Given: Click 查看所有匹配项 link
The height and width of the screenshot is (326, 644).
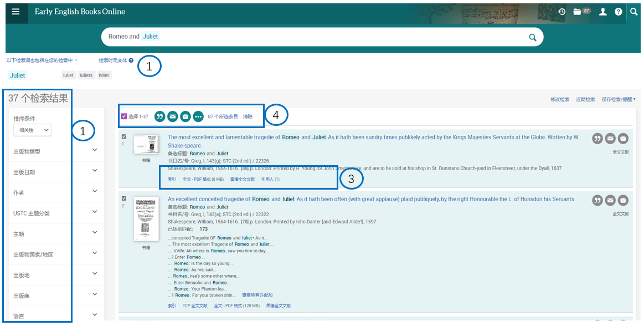Looking at the screenshot, I should pyautogui.click(x=257, y=295).
